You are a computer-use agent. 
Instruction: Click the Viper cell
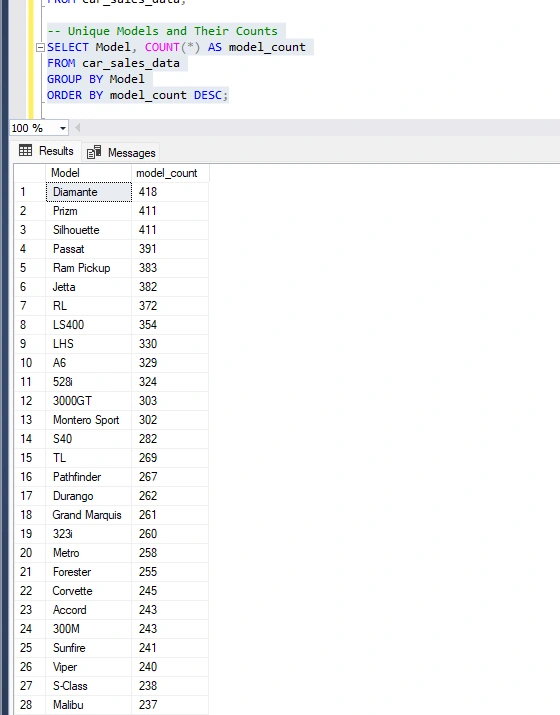[88, 667]
